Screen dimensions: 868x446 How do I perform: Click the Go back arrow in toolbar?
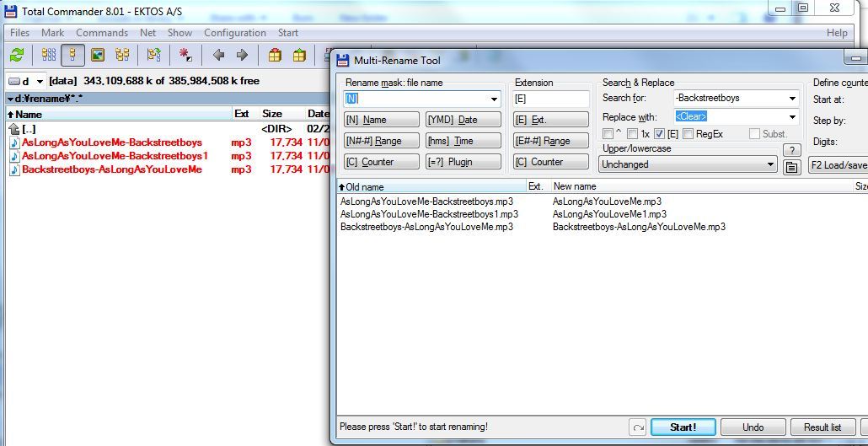218,55
